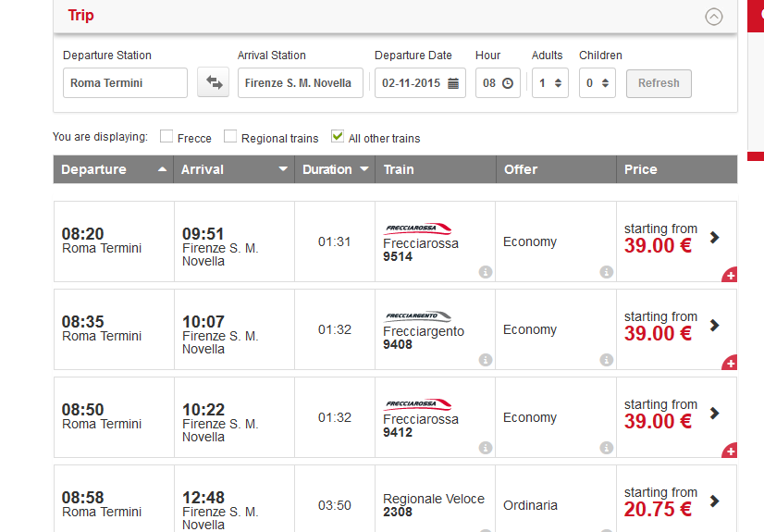Sort results by the Departure column
The height and width of the screenshot is (532, 764).
(x=113, y=169)
